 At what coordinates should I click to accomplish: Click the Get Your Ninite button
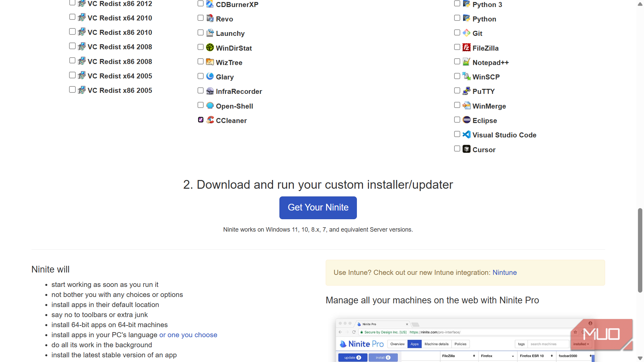pyautogui.click(x=318, y=207)
